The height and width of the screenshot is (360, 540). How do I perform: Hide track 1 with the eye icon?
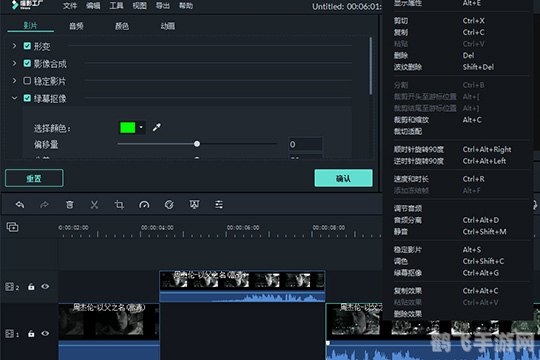(x=45, y=333)
